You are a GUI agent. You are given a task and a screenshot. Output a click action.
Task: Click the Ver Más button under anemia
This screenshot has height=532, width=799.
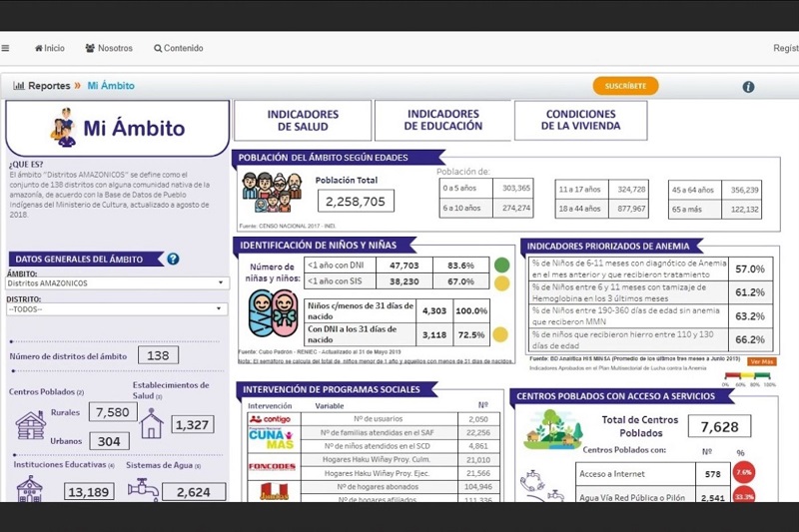(762, 361)
